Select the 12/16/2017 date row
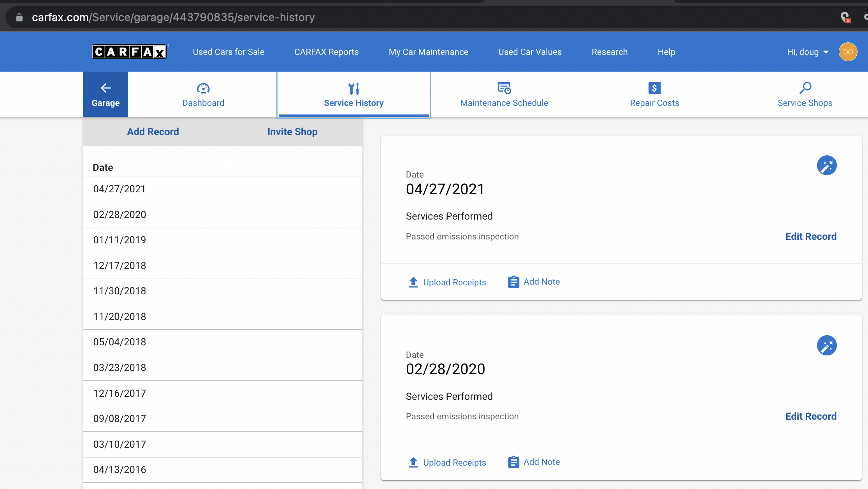The image size is (868, 489). coord(223,393)
